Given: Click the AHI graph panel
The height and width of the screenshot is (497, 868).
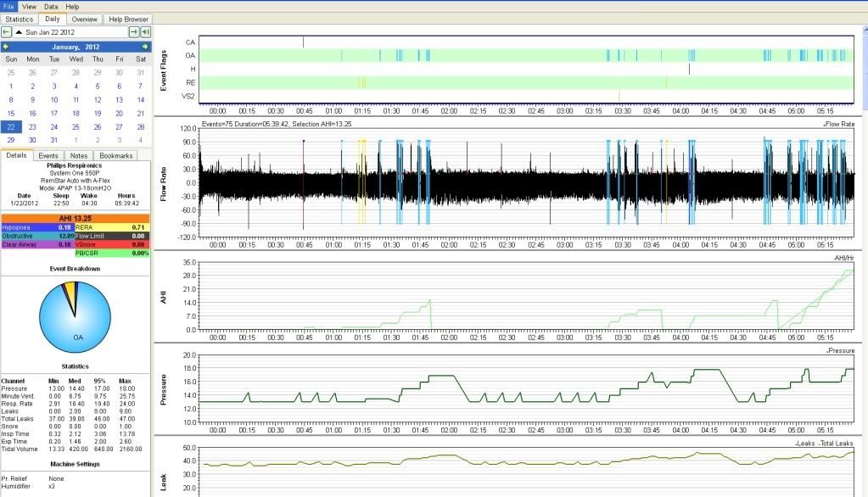Looking at the screenshot, I should point(526,296).
